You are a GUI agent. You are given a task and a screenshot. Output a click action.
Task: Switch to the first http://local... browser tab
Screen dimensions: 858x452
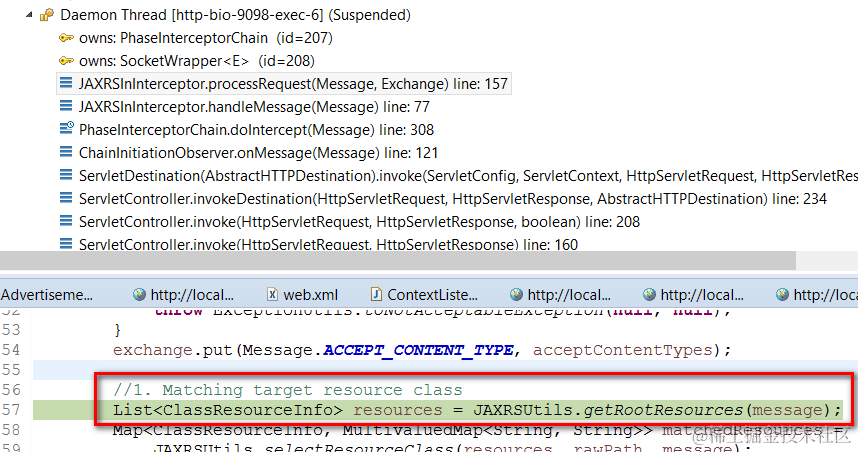184,295
